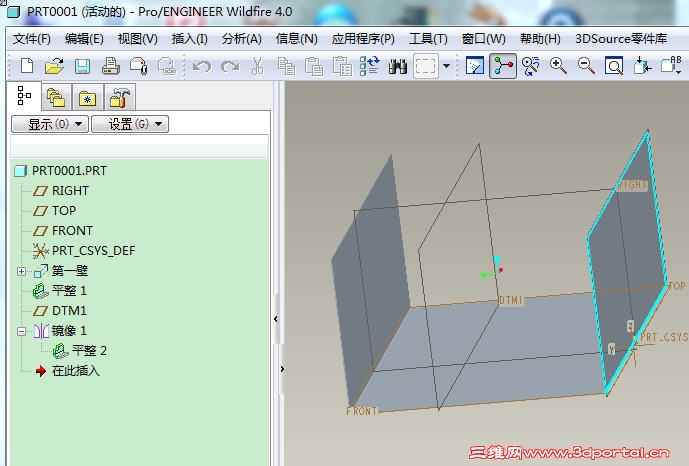Select the Zoom Out magnifier
The height and width of the screenshot is (466, 689).
[586, 66]
